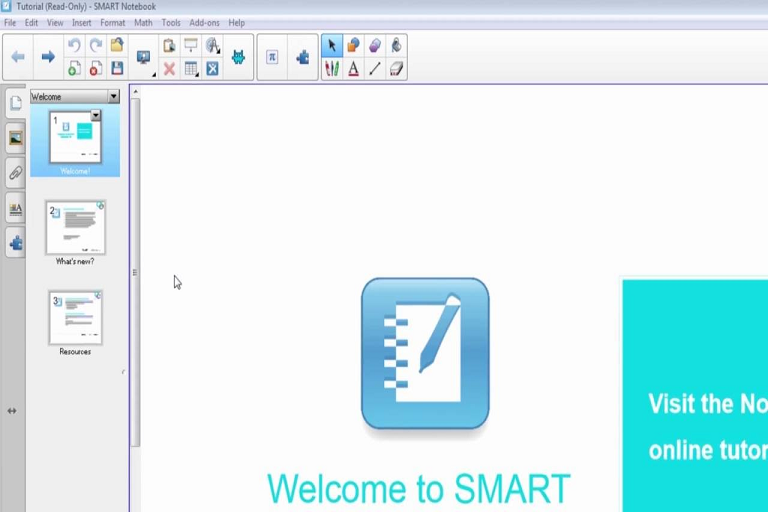Go to the previous page with the back arrow
This screenshot has height=512, width=768.
18,57
